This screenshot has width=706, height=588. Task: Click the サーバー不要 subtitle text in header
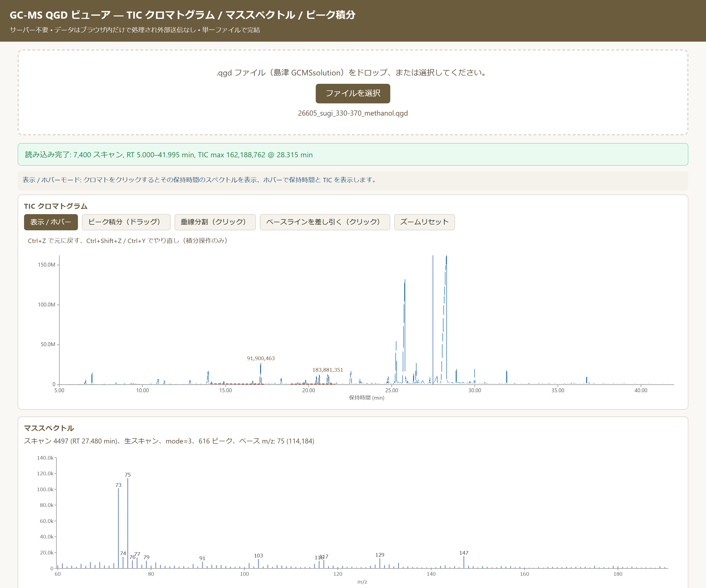(x=135, y=30)
